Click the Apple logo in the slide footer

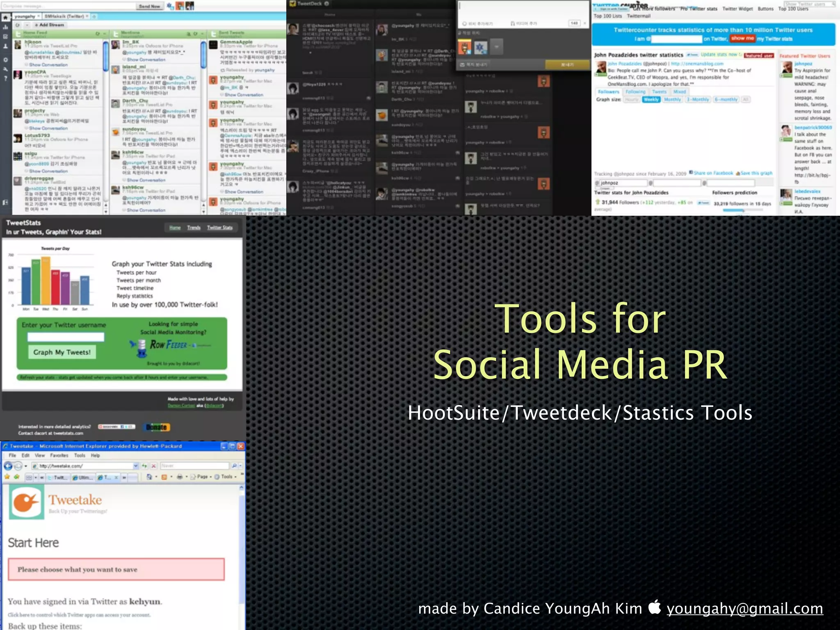[655, 607]
